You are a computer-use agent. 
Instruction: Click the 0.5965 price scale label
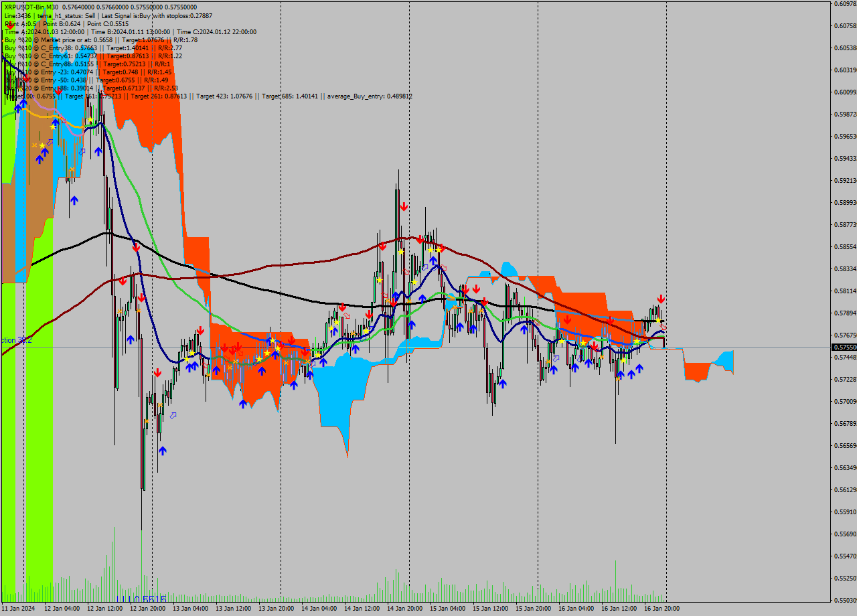coord(846,136)
